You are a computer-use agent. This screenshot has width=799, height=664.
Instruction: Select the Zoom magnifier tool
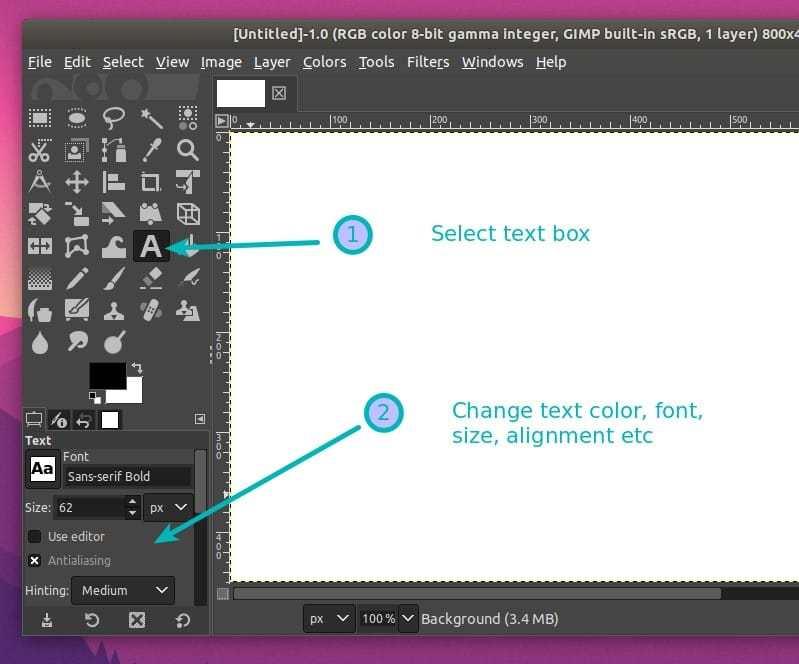(x=187, y=150)
